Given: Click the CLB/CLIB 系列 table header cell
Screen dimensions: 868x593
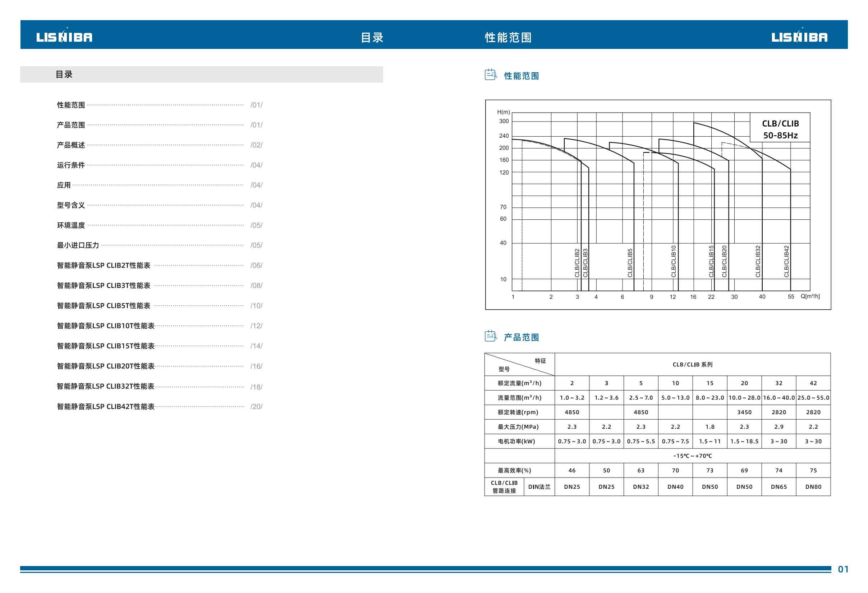Looking at the screenshot, I should coord(693,365).
